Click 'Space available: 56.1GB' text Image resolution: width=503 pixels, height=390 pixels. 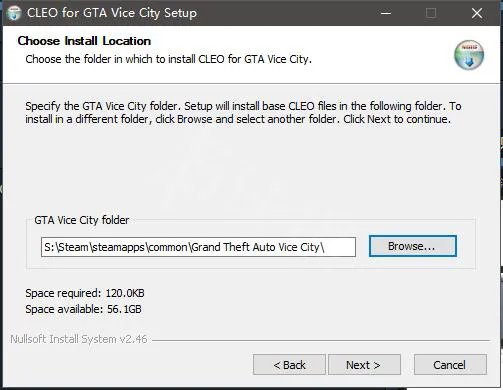click(x=83, y=309)
